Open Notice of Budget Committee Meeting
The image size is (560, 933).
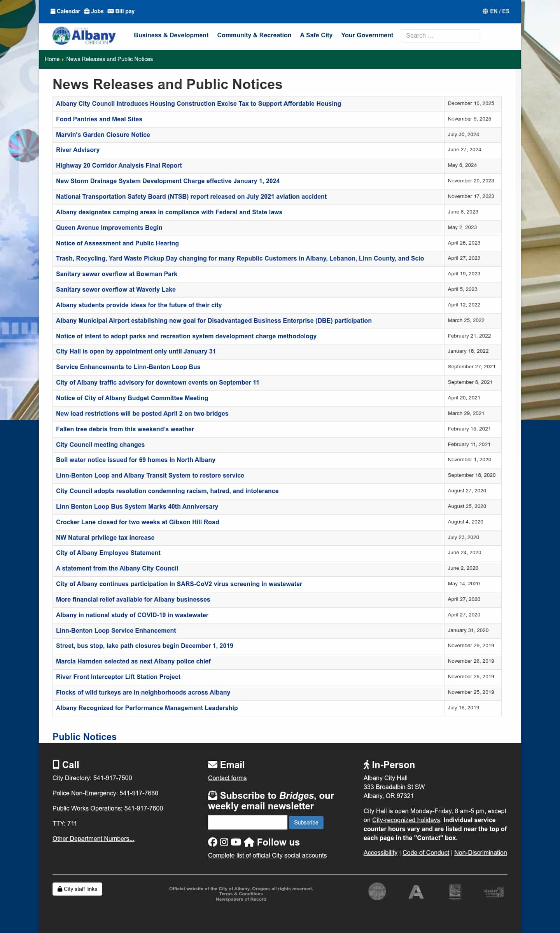click(x=132, y=398)
